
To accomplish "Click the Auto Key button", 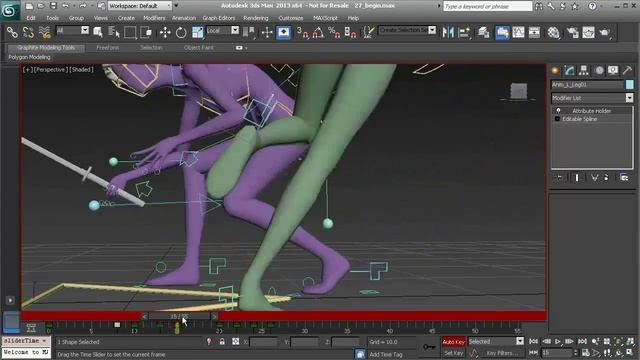I will pos(453,342).
